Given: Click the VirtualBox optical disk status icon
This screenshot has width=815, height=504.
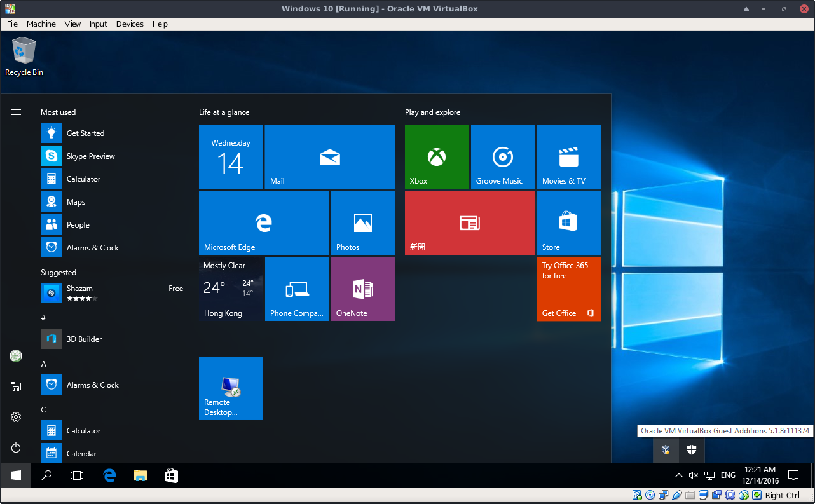Looking at the screenshot, I should click(650, 495).
